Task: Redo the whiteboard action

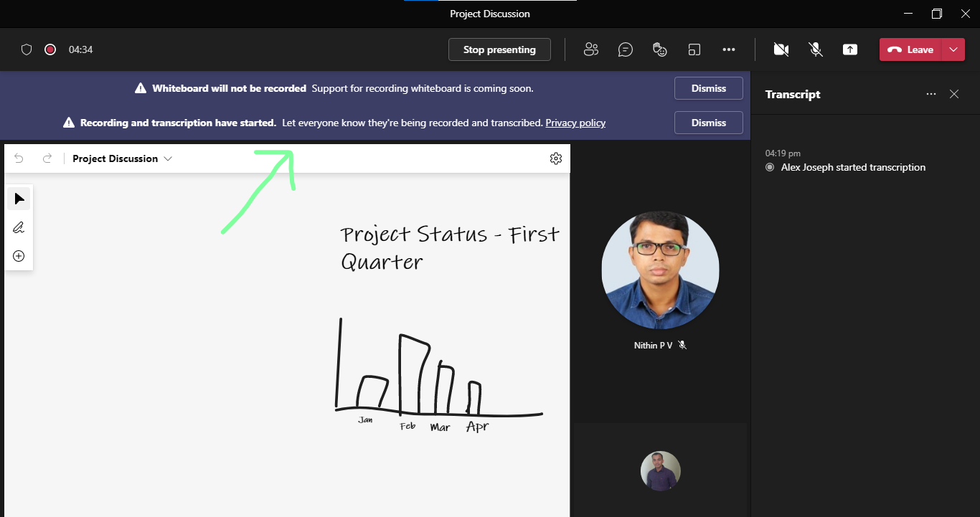Action: tap(47, 158)
